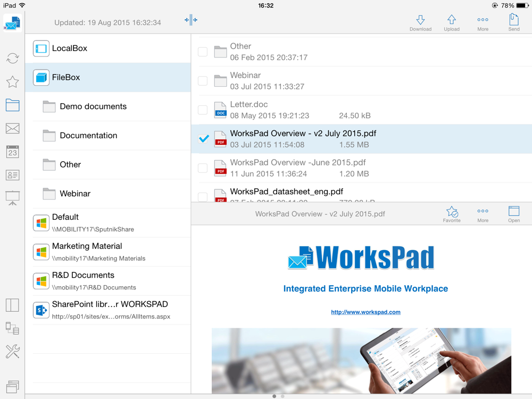Tap the Letter.doc file name
The image size is (532, 399).
pyautogui.click(x=248, y=104)
